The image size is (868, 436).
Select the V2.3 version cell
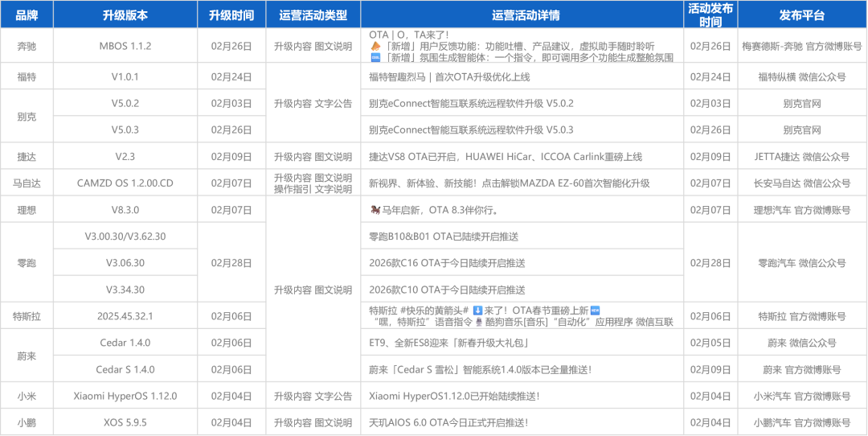125,156
